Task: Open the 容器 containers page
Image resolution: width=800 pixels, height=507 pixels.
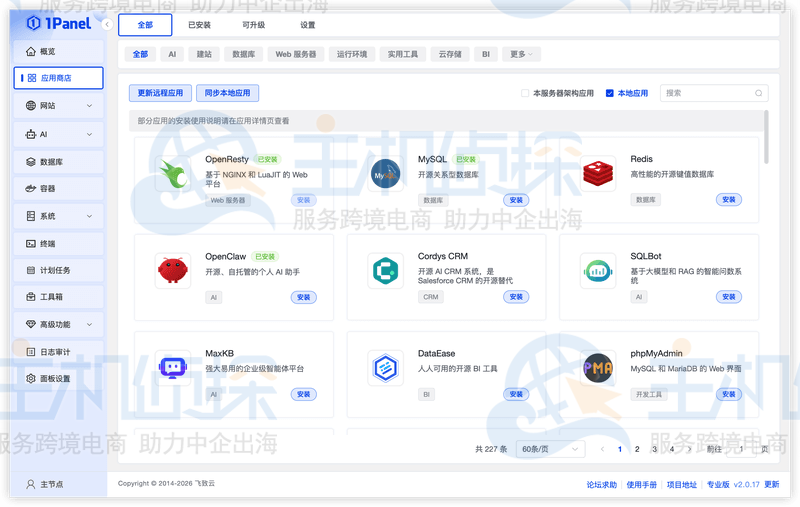Action: click(58, 189)
